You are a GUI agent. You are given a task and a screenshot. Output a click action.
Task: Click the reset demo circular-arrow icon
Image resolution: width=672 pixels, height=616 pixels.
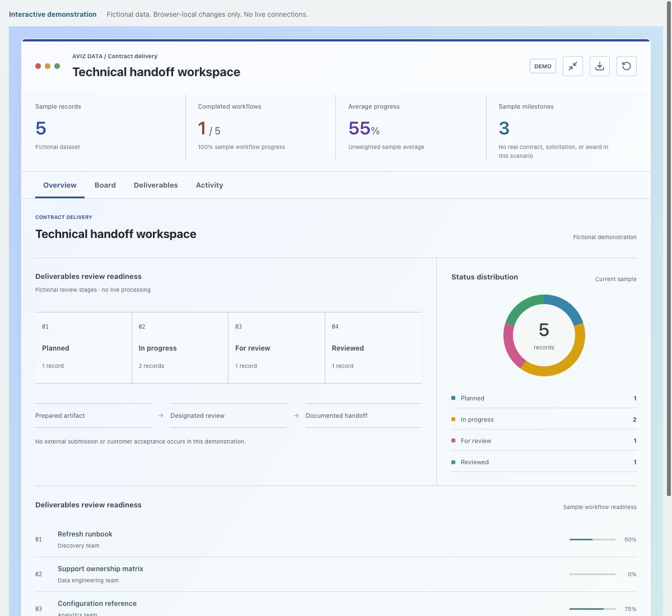coord(627,66)
